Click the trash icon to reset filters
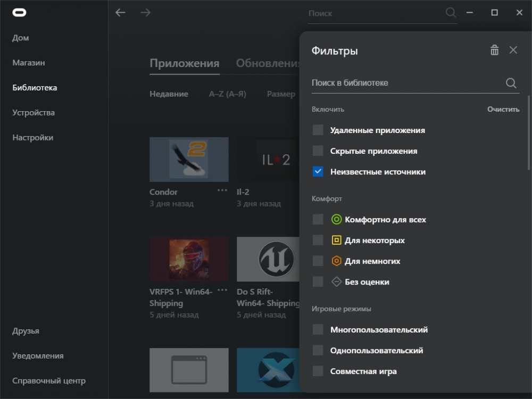The image size is (532, 399). coord(494,50)
